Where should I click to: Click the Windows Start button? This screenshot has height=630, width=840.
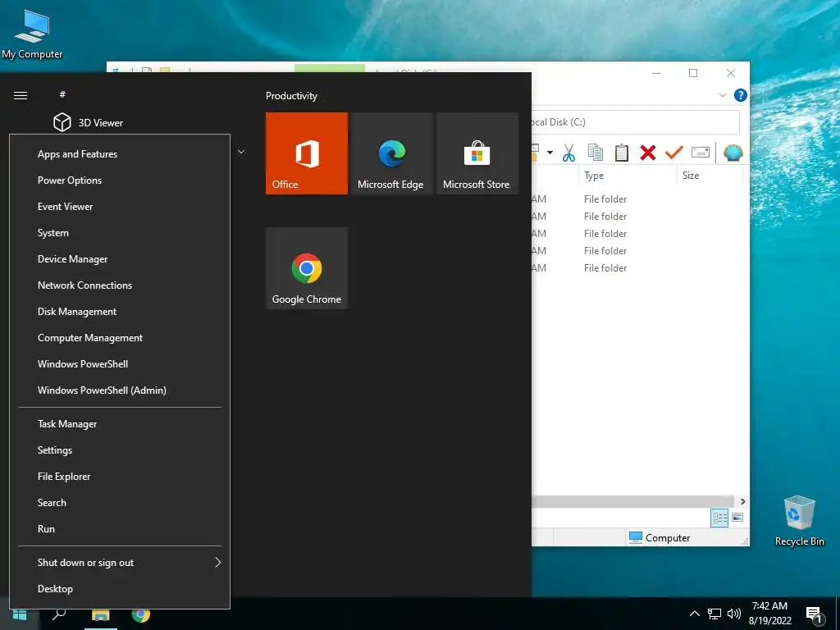pos(20,614)
